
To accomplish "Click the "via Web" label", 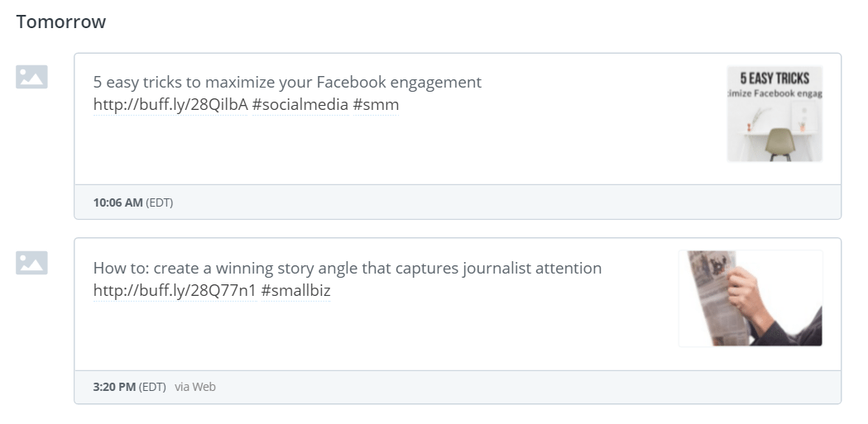I will click(x=195, y=387).
